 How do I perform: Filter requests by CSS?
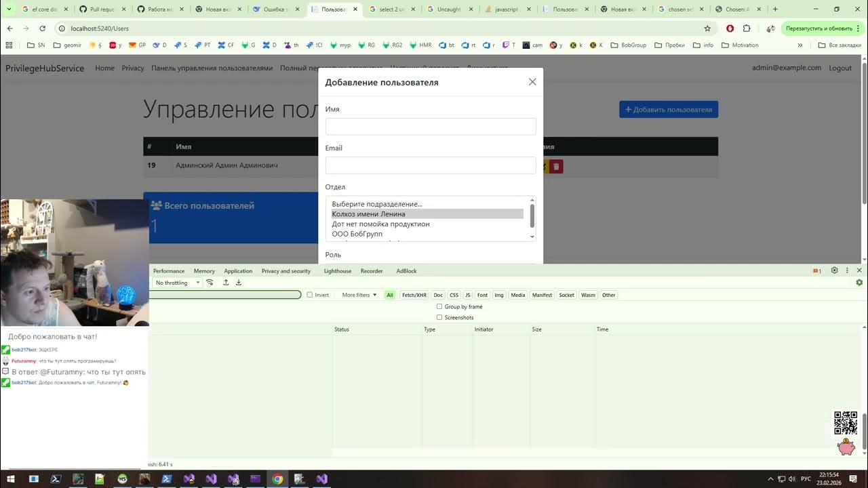click(454, 295)
